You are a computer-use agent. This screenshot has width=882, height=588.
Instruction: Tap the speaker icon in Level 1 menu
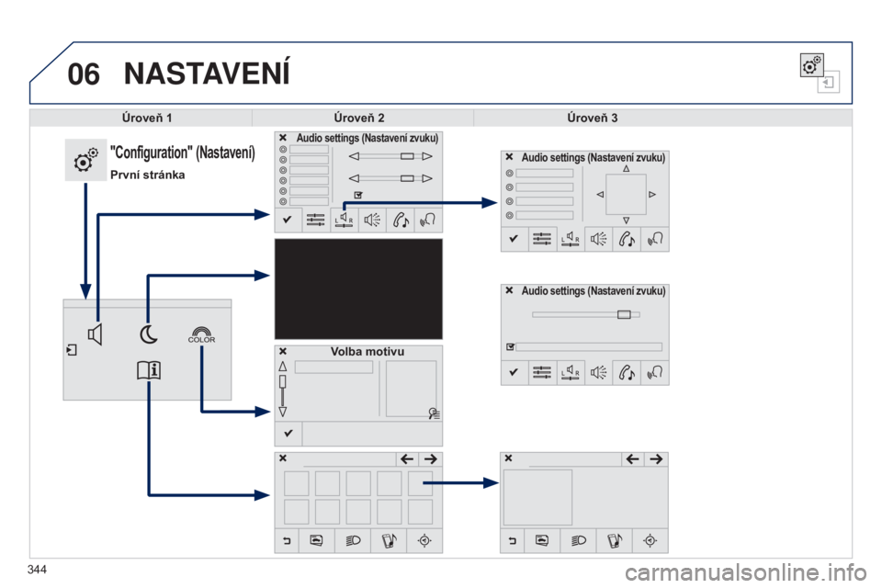click(x=95, y=334)
